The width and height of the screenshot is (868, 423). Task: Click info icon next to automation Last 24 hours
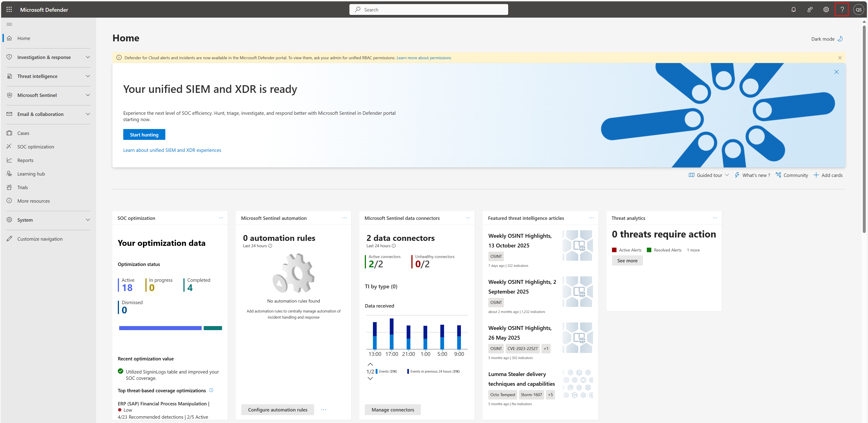270,246
